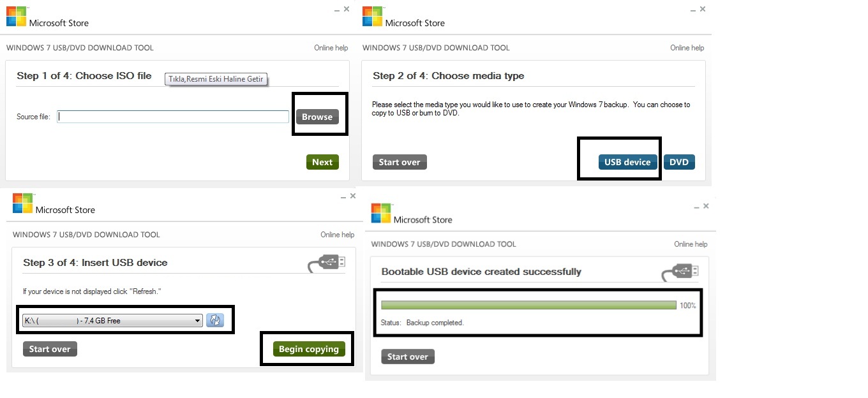Click the green Next button in Step 1

[322, 162]
